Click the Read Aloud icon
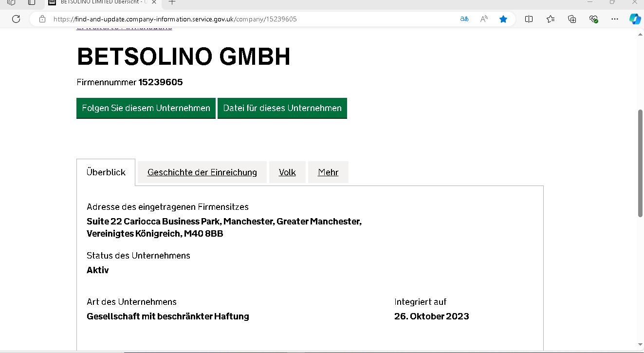This screenshot has height=353, width=644. pos(484,19)
